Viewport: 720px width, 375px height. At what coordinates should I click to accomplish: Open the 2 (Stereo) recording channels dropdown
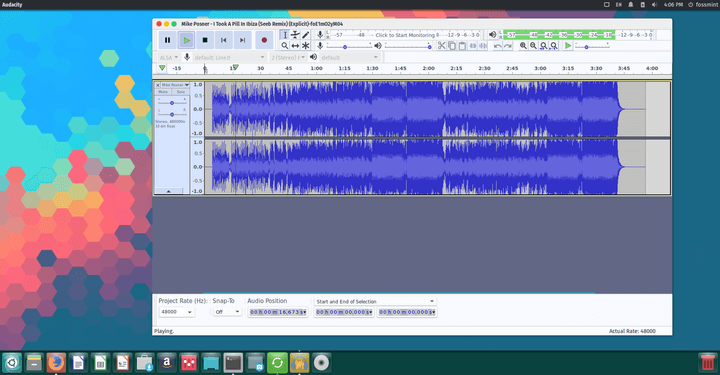pos(287,57)
